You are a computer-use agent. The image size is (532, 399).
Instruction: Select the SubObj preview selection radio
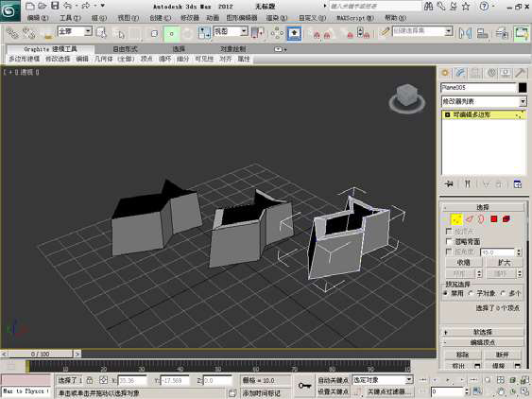[471, 293]
